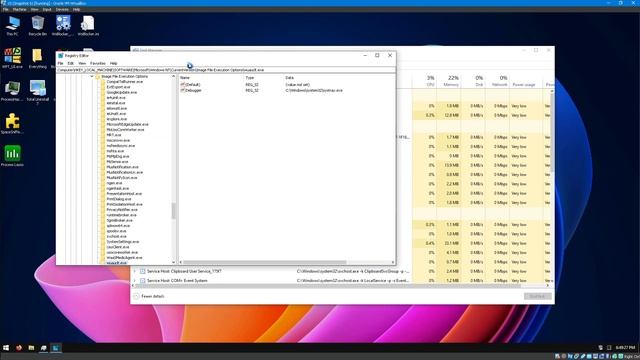Open the SpaceSniffer puzzle-piece icon
The width and height of the screenshot is (640, 360).
pyautogui.click(x=12, y=123)
